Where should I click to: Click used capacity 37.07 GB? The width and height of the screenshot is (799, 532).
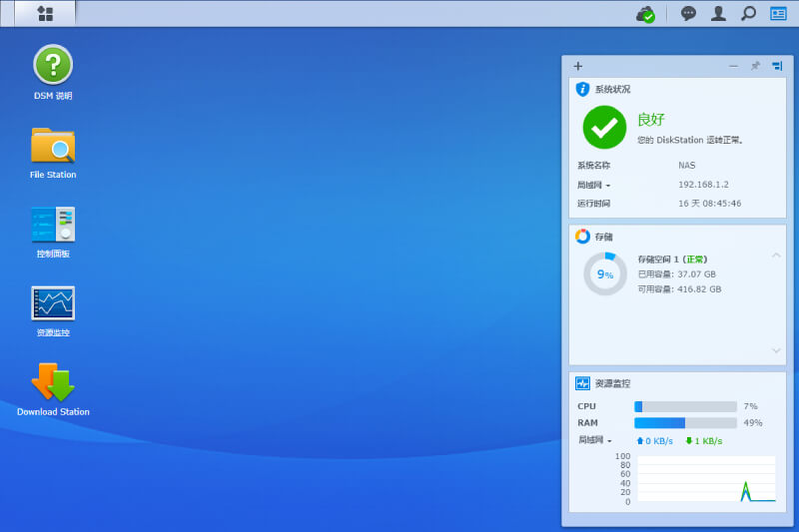(x=677, y=273)
